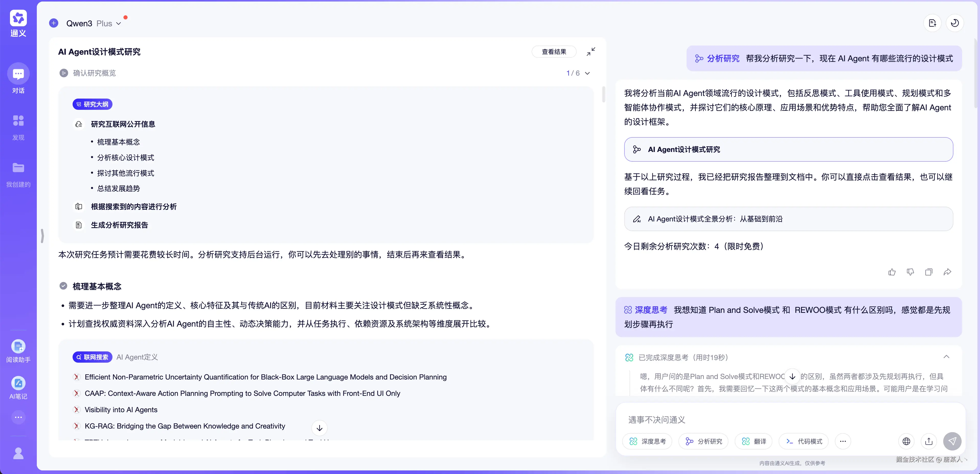Image resolution: width=980 pixels, height=474 pixels.
Task: Open the sidebar more options menu
Action: pos(18,417)
